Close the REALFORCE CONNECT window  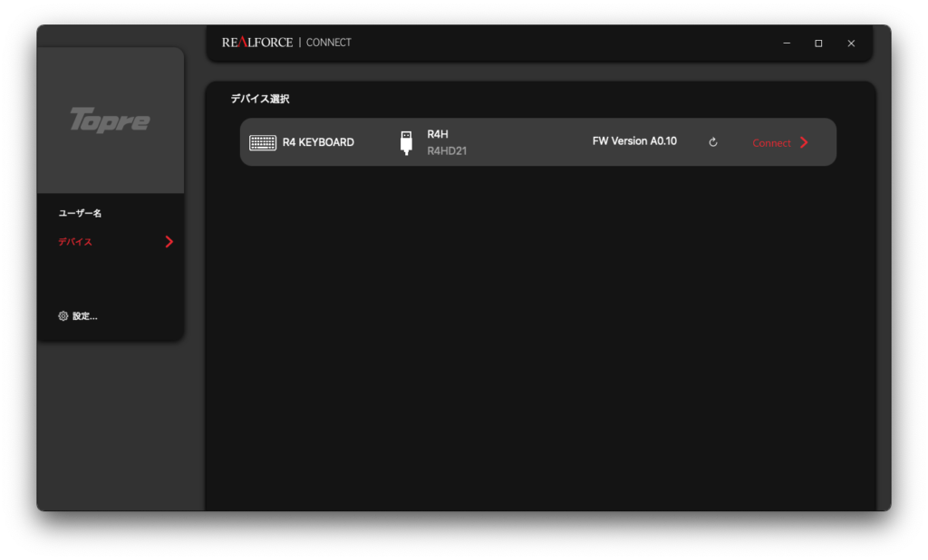(851, 43)
